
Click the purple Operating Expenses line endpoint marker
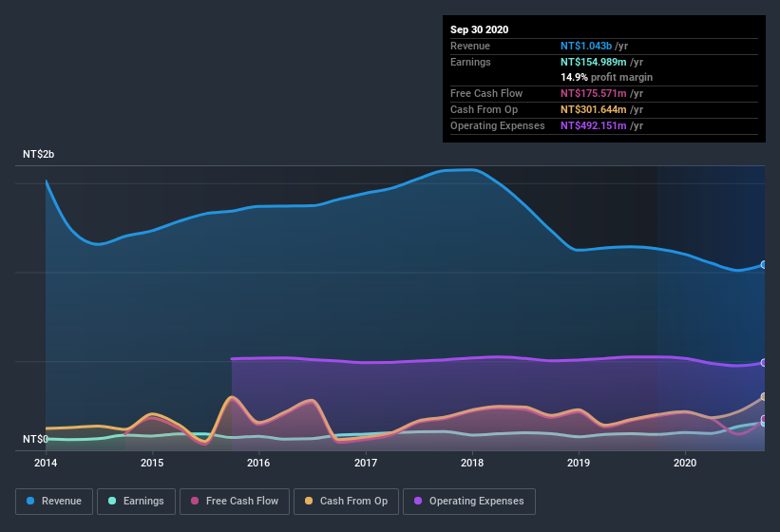click(x=764, y=363)
